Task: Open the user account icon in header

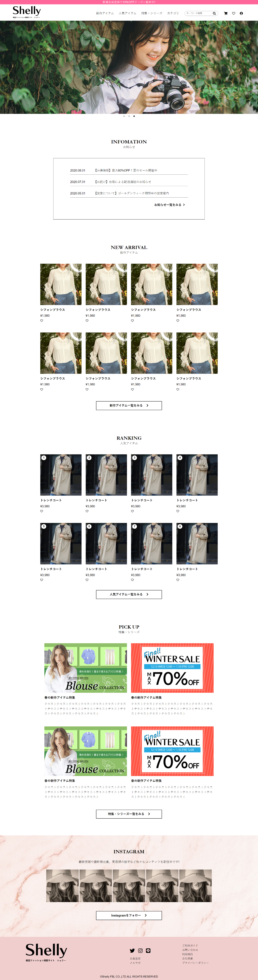Action: click(241, 13)
